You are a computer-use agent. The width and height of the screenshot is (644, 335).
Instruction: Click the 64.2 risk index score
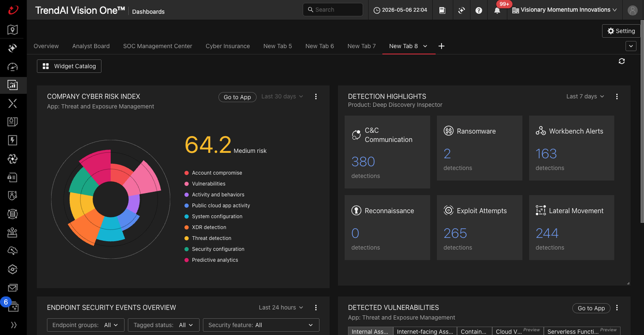point(208,145)
